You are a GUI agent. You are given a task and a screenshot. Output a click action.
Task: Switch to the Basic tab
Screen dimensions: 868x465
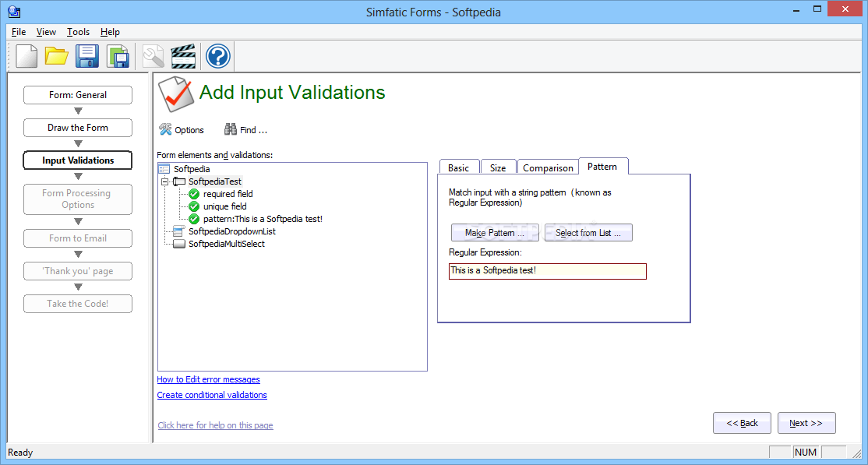click(458, 167)
